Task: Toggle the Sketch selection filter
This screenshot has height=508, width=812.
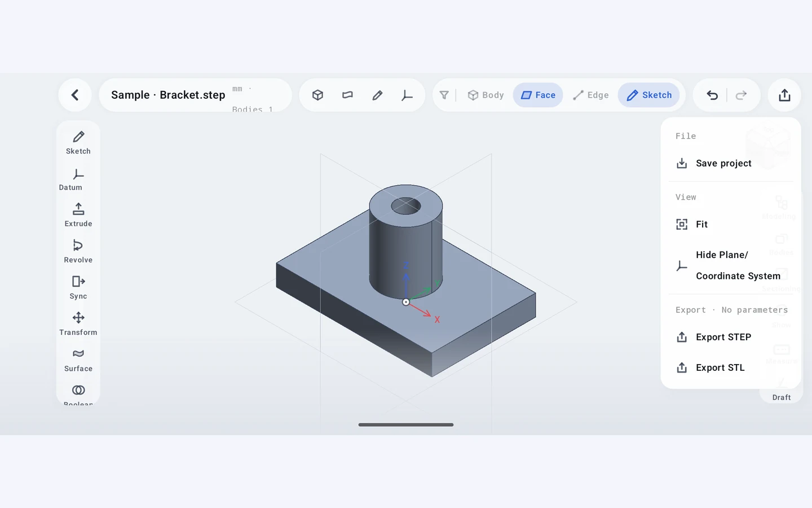Action: click(649, 95)
